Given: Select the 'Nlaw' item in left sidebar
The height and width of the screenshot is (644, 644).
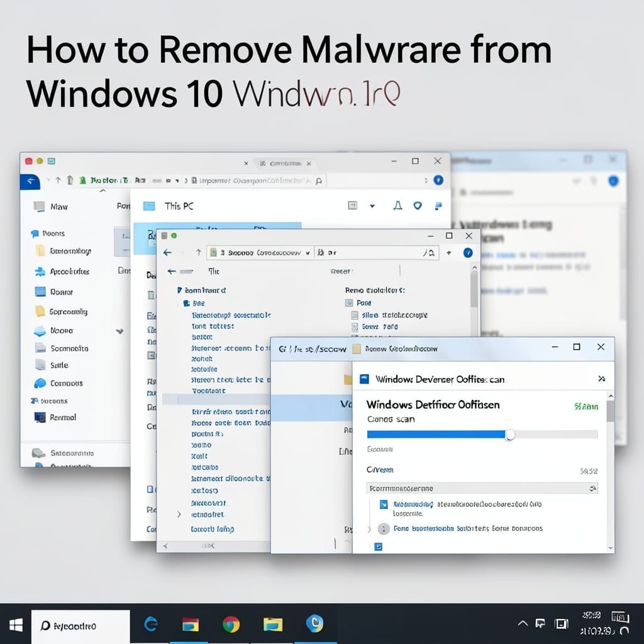Looking at the screenshot, I should [x=51, y=206].
